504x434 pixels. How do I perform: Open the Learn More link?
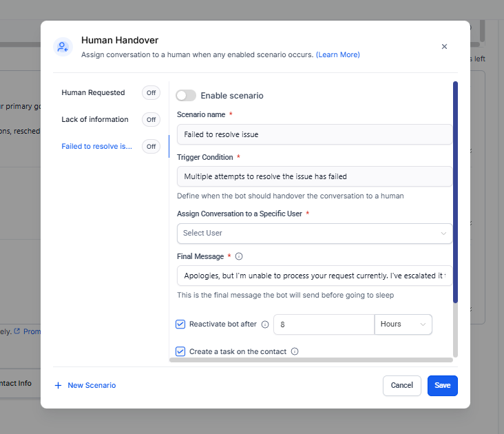click(x=337, y=54)
